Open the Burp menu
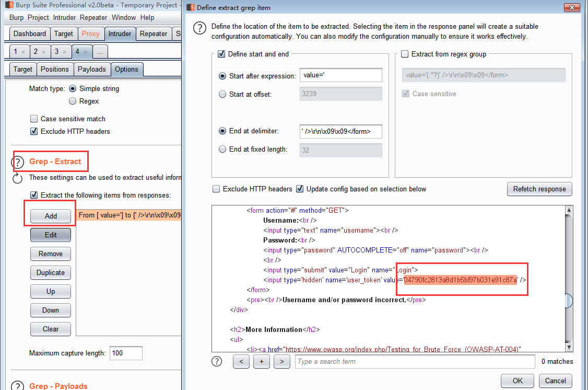 [x=17, y=18]
